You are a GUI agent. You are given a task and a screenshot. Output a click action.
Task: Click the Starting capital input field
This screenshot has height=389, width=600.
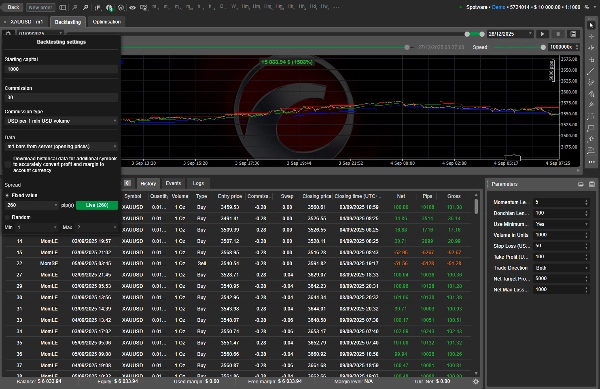click(61, 69)
